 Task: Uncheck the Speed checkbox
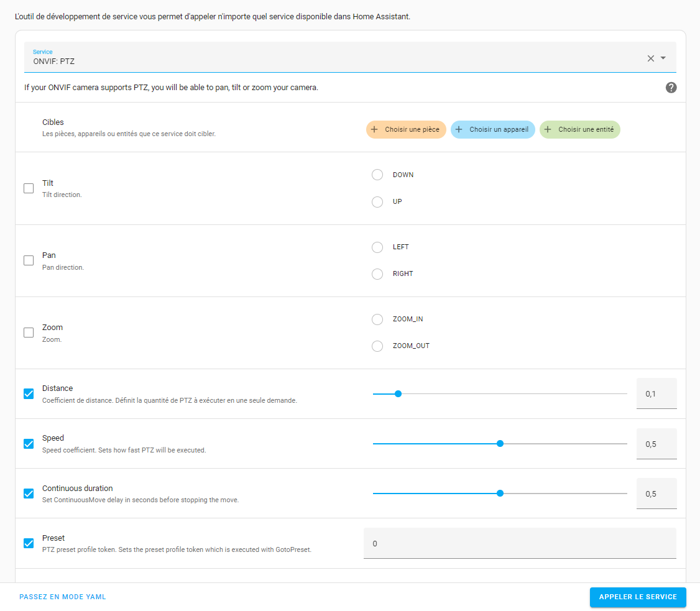coord(29,444)
